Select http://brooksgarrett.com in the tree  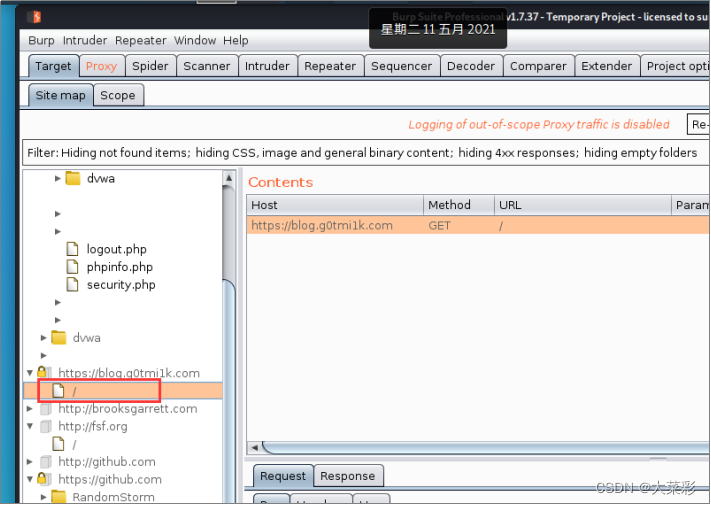(127, 409)
